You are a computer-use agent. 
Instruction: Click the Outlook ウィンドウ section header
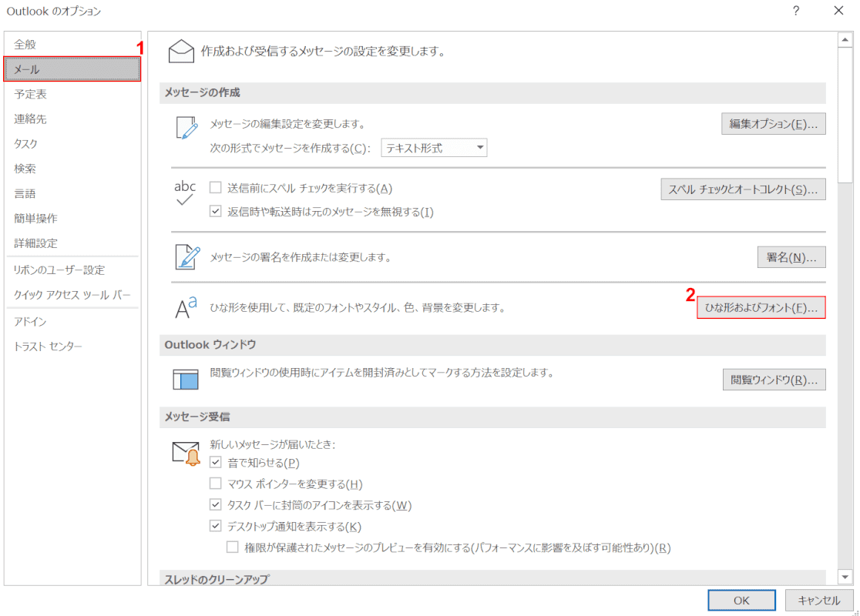click(x=492, y=345)
